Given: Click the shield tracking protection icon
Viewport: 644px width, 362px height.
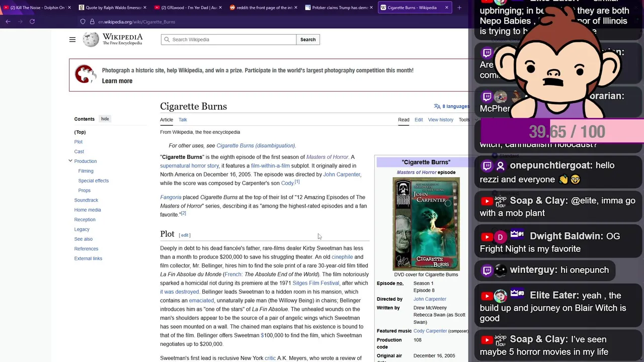Looking at the screenshot, I should point(83,22).
